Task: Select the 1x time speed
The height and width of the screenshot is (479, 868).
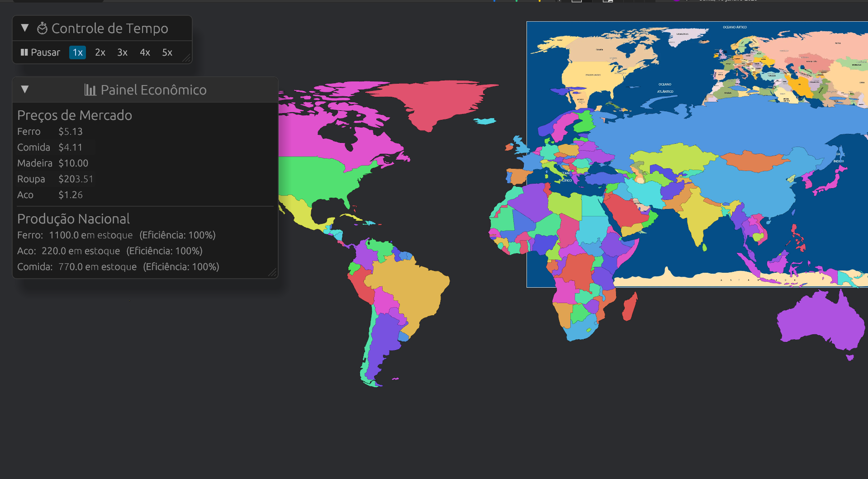Action: coord(78,52)
